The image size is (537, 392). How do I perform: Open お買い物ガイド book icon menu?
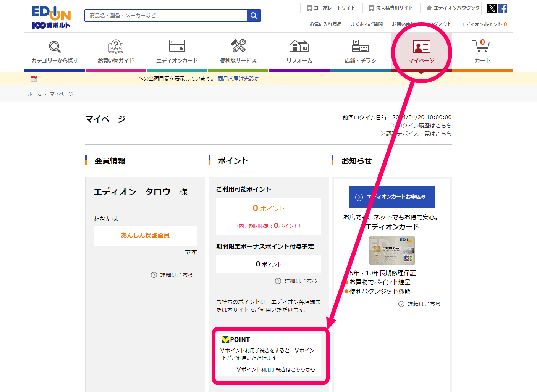coord(116,52)
